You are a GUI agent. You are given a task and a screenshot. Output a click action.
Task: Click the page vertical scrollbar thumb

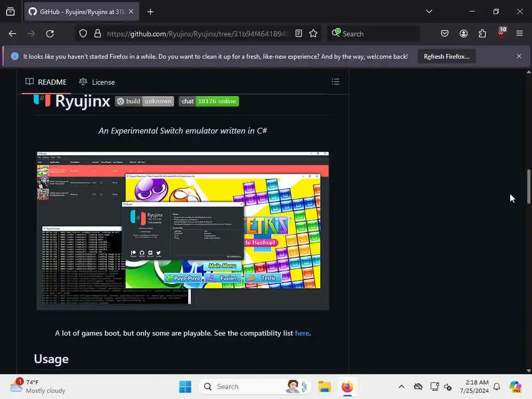click(528, 187)
